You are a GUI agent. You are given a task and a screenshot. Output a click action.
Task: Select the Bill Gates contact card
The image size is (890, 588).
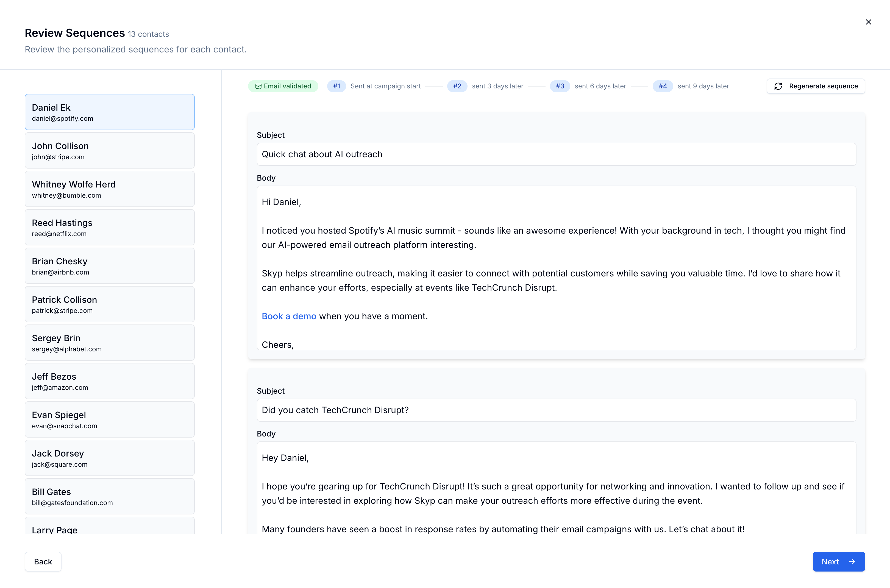[x=110, y=497]
